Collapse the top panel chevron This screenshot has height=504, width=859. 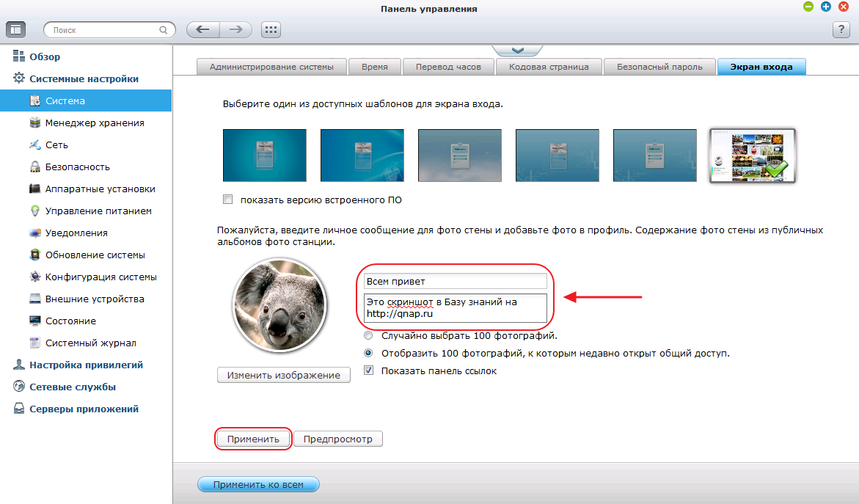pos(518,51)
